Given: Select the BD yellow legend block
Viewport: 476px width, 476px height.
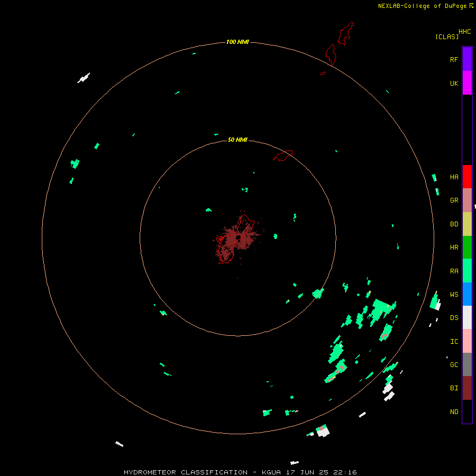Looking at the screenshot, I should click(467, 224).
